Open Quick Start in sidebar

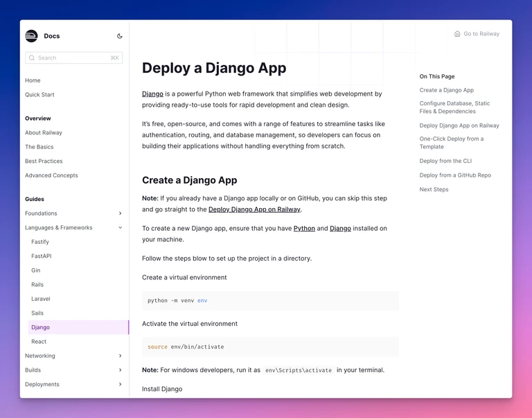(39, 95)
